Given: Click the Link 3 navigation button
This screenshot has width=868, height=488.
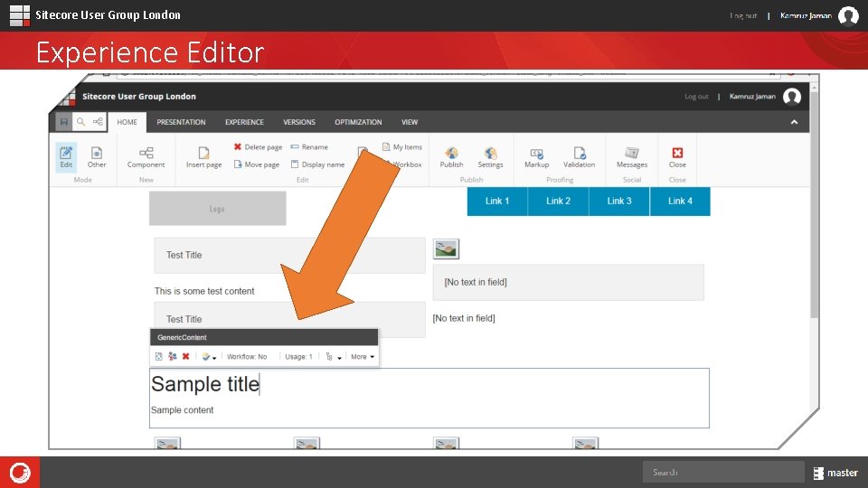Looking at the screenshot, I should [x=618, y=202].
